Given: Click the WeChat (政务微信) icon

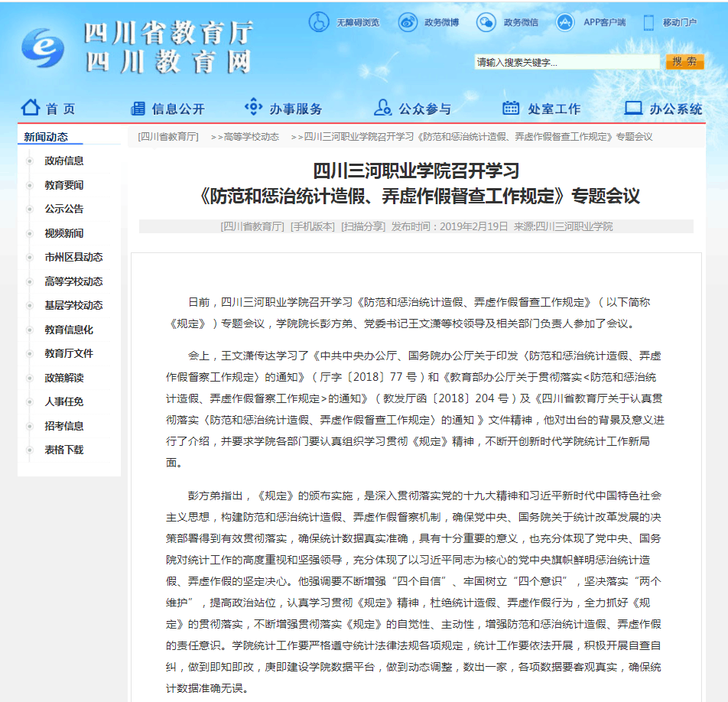Looking at the screenshot, I should coord(486,22).
